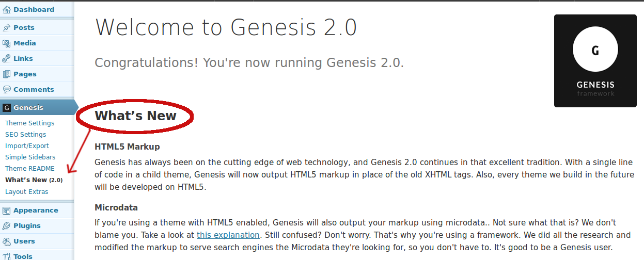Open Theme Settings submenu item
Image resolution: width=644 pixels, height=260 pixels.
(x=29, y=123)
